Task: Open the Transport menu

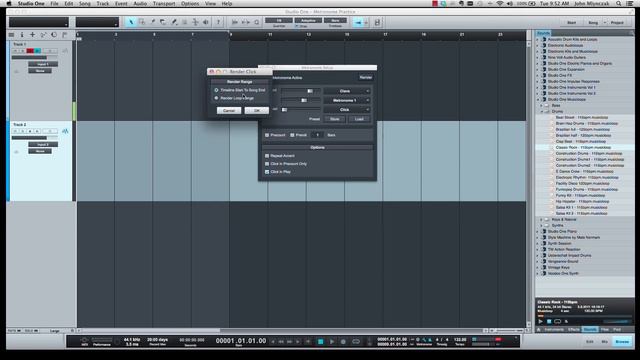Action: point(164,4)
